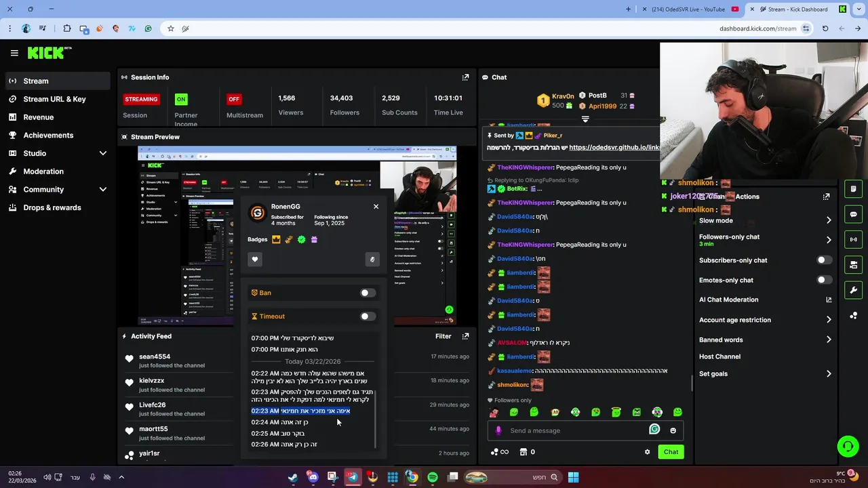The image size is (868, 488).
Task: Click the first green emote in emote row
Action: coord(514,412)
